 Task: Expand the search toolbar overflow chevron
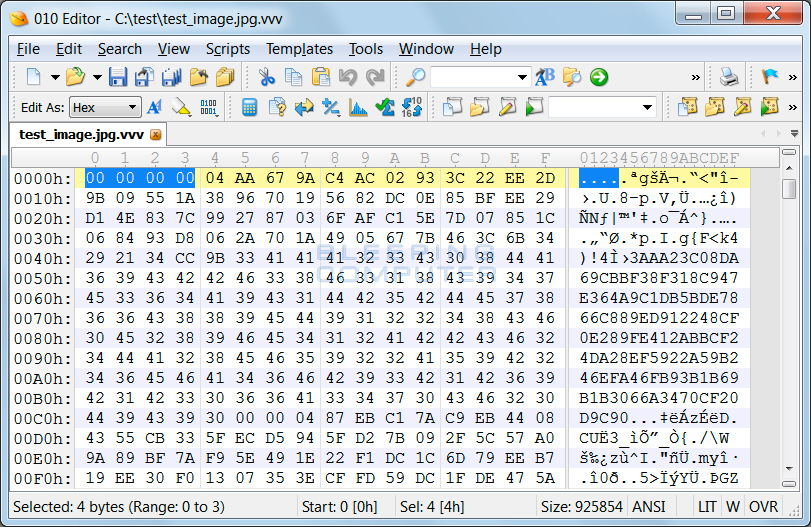coord(696,78)
